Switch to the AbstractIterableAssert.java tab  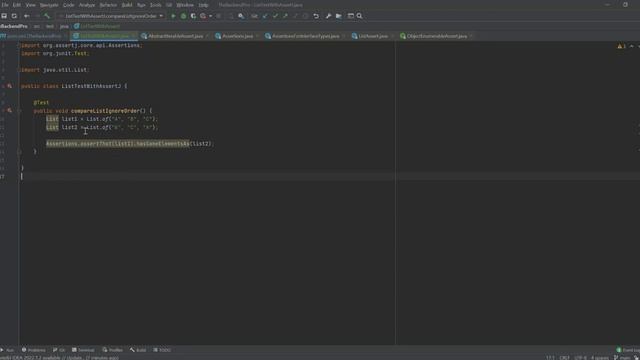click(176, 36)
